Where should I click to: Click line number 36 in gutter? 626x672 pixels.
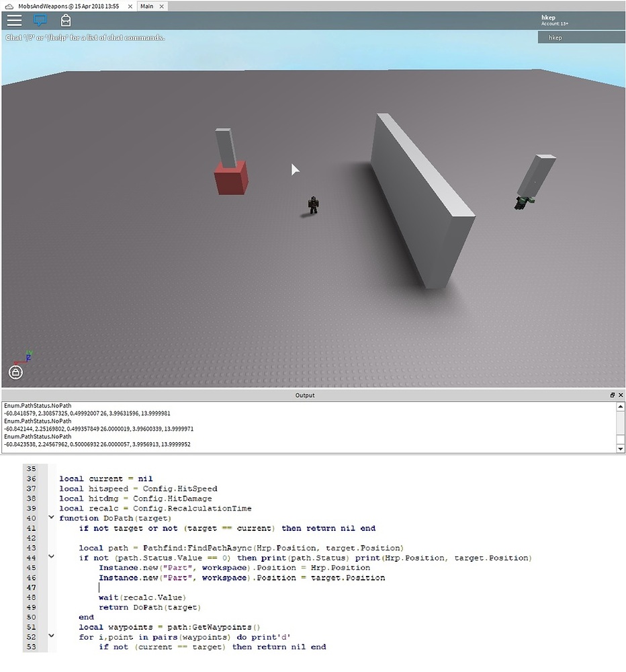[x=32, y=478]
